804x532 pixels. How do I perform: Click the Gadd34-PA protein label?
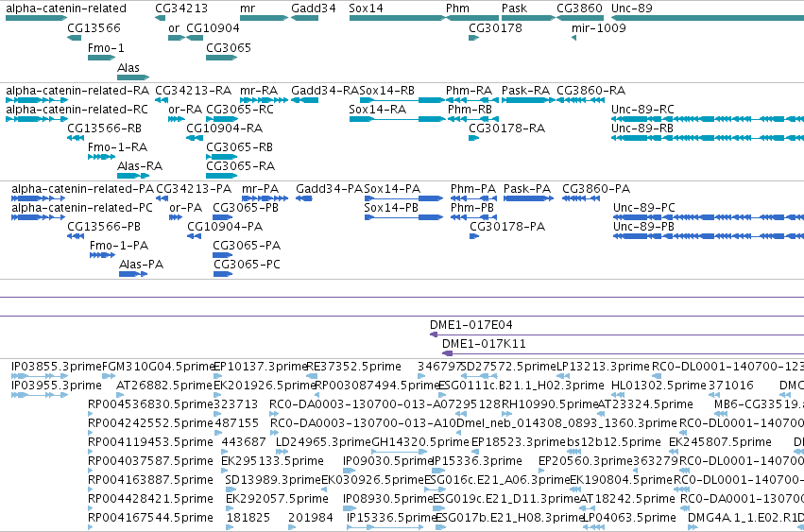pos(329,189)
